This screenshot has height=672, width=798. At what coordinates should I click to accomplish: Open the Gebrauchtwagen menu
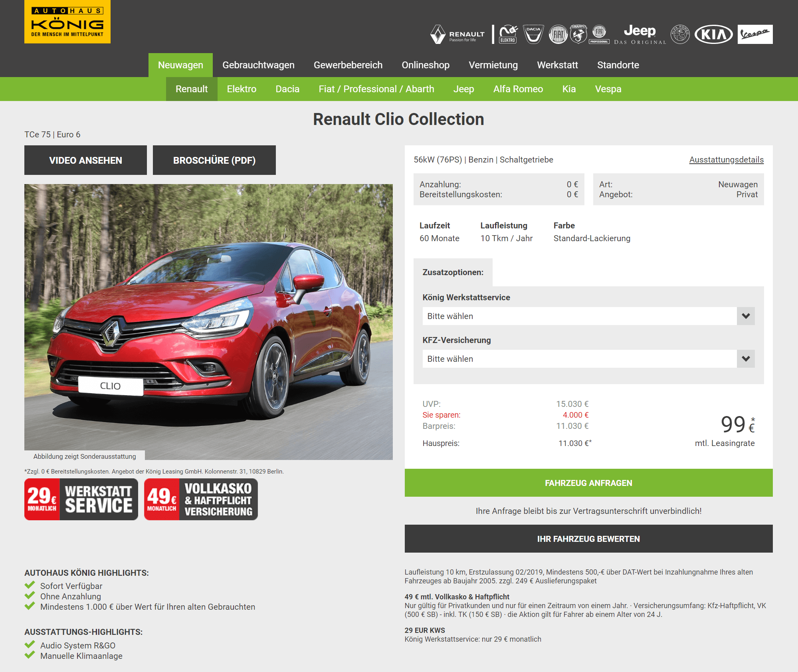tap(258, 65)
